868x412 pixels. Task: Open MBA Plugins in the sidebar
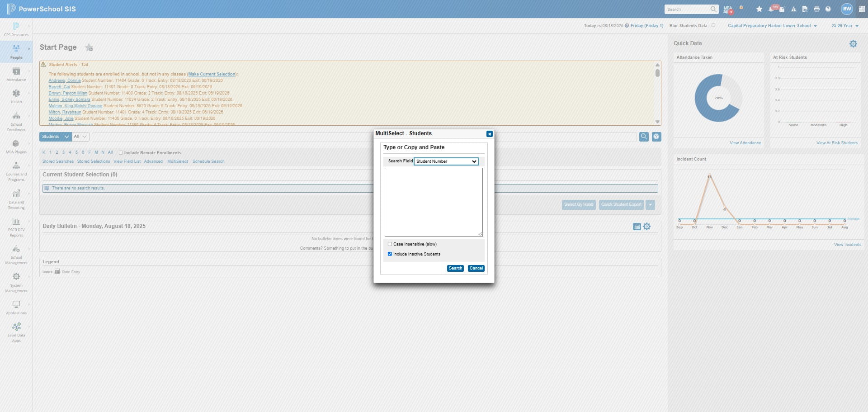pos(16,147)
